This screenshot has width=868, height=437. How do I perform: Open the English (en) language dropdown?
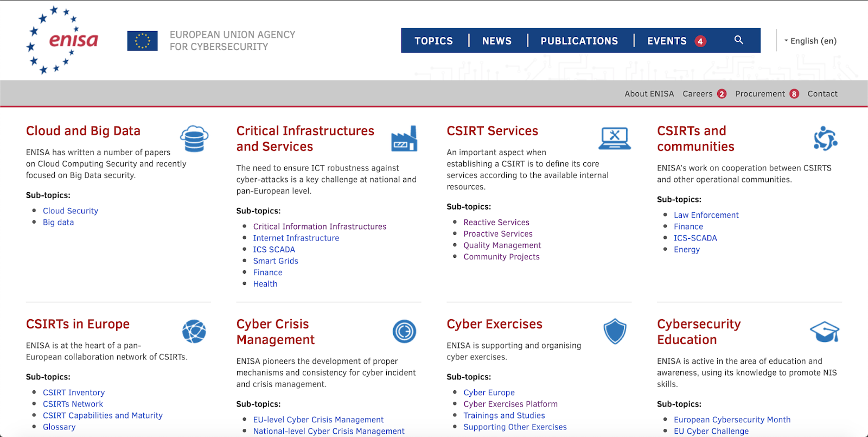[x=810, y=41]
